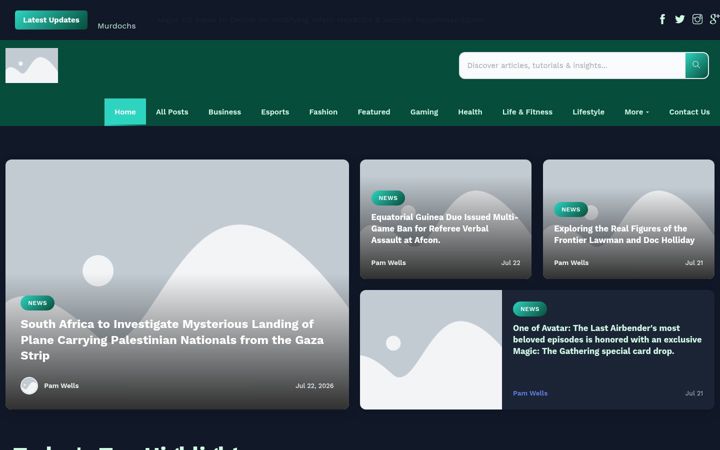This screenshot has width=720, height=450.
Task: Click the site logo placeholder image
Action: click(32, 66)
